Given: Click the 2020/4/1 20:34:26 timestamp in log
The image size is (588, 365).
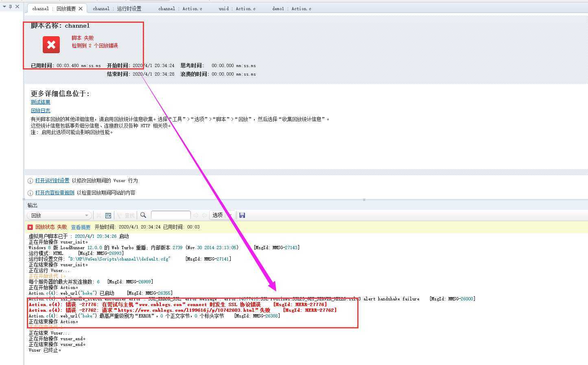Looking at the screenshot, I should 96,236.
